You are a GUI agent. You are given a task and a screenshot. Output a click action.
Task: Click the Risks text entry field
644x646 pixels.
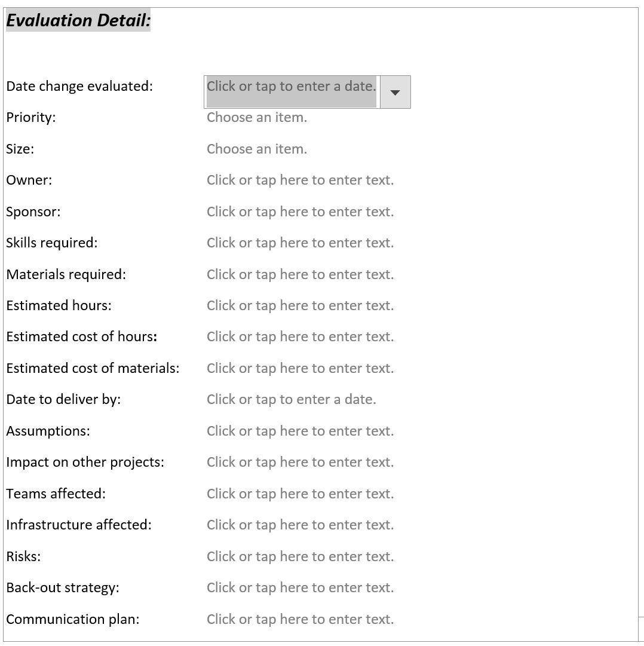[300, 557]
